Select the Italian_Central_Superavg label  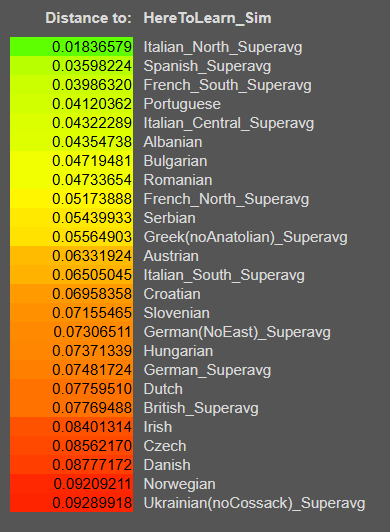point(229,123)
